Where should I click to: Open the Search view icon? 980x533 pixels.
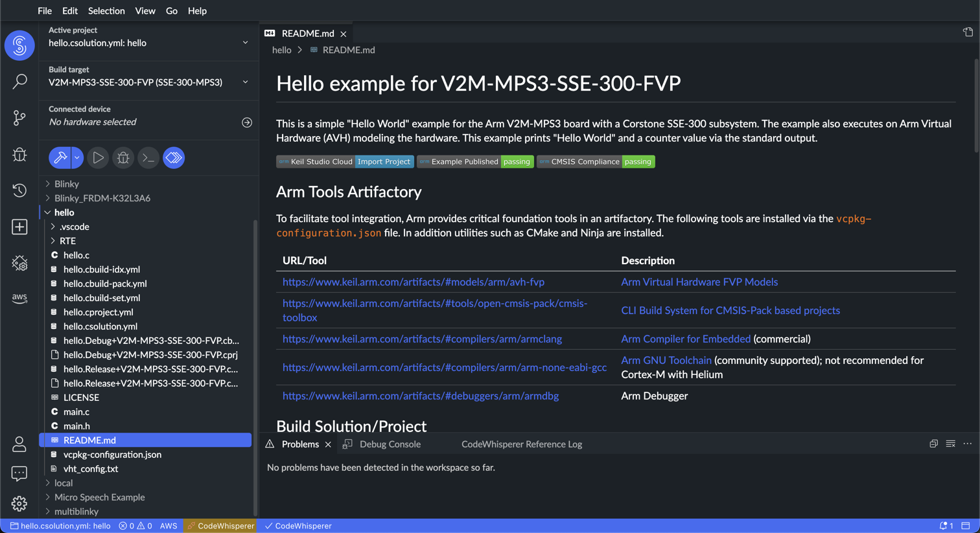[x=19, y=82]
